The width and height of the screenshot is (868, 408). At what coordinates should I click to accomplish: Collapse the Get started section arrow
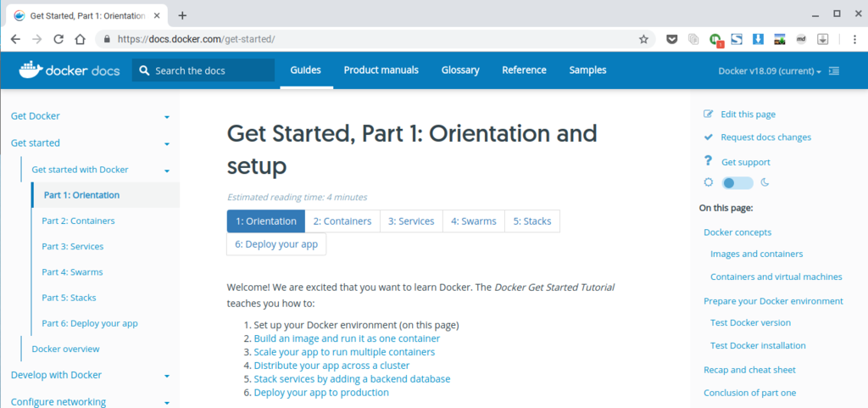click(x=167, y=144)
